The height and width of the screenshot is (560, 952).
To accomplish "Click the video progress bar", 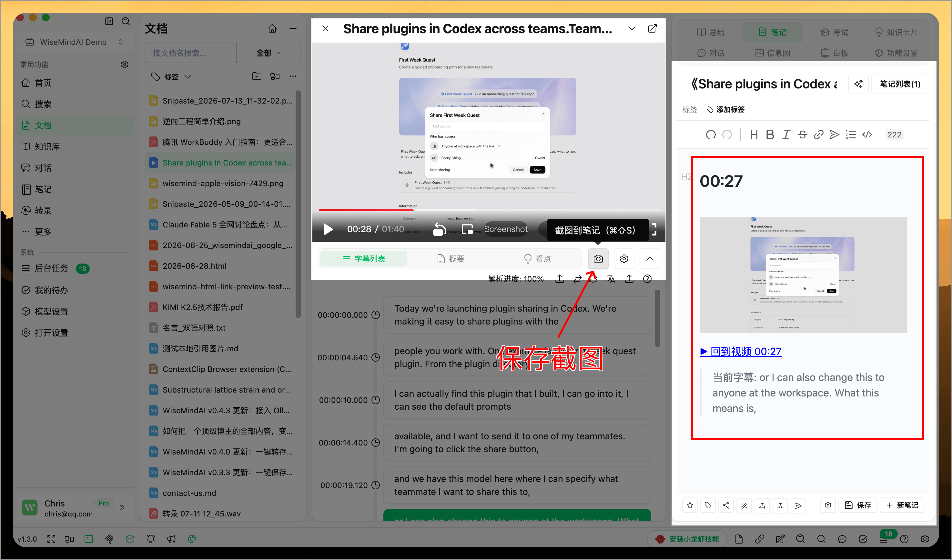I will point(489,210).
